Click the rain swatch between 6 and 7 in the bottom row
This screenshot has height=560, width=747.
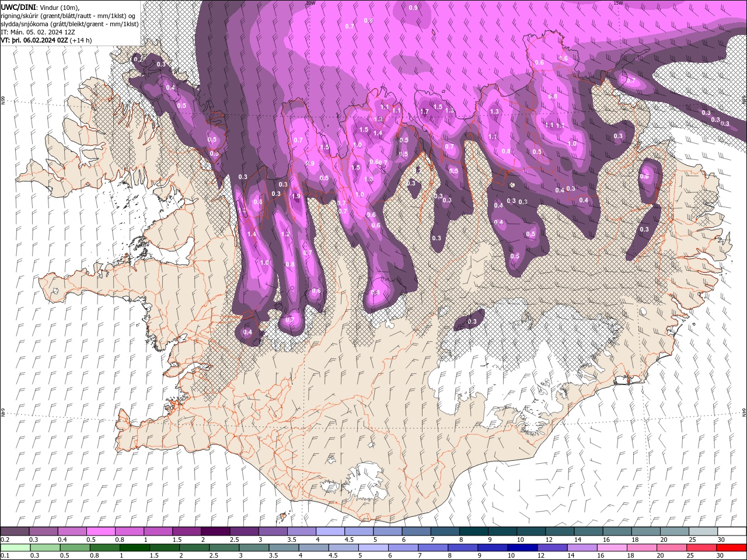[403, 548]
